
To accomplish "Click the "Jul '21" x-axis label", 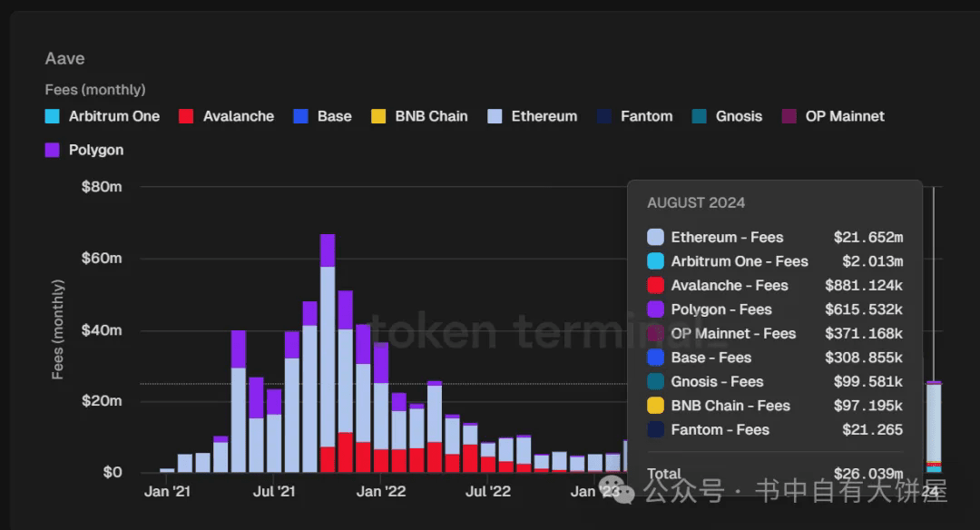I will click(274, 492).
